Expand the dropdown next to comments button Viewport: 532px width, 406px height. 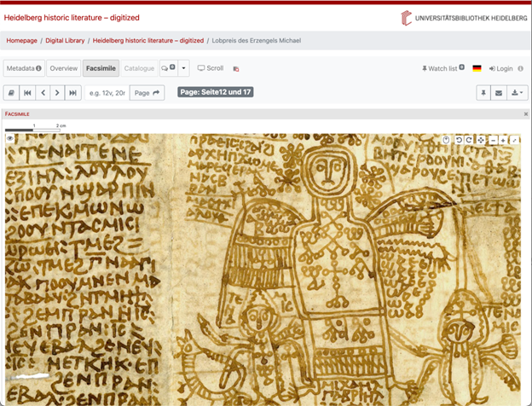click(183, 68)
